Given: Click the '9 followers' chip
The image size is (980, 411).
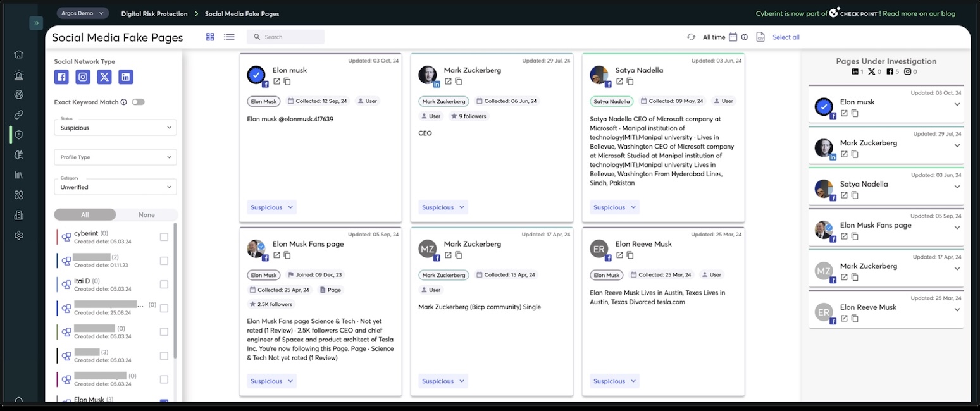Looking at the screenshot, I should (x=469, y=116).
